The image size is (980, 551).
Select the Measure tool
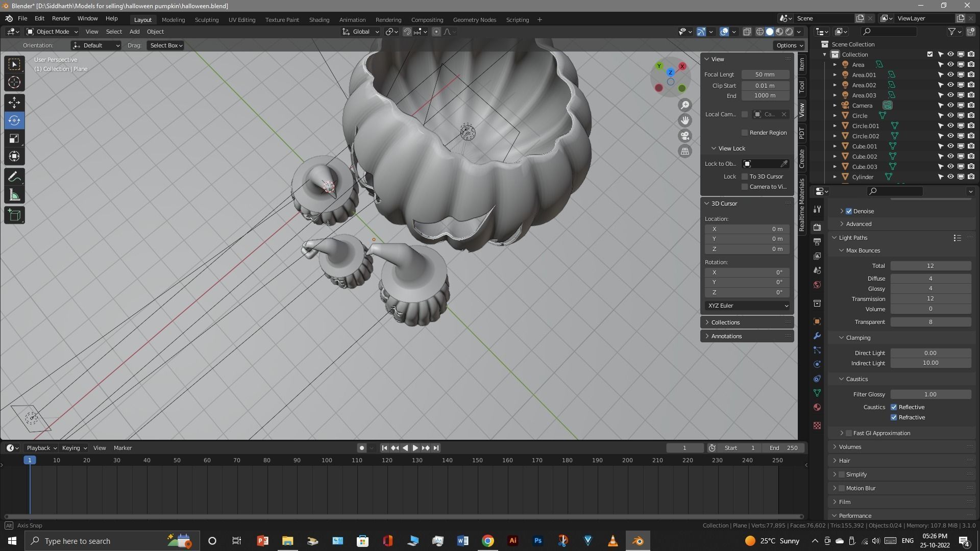pyautogui.click(x=14, y=195)
